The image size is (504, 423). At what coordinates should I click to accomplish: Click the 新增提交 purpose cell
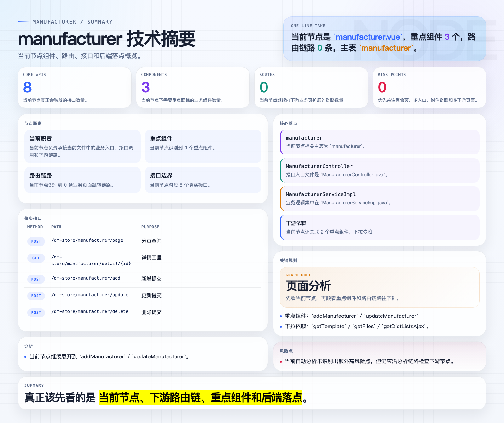[x=152, y=279]
